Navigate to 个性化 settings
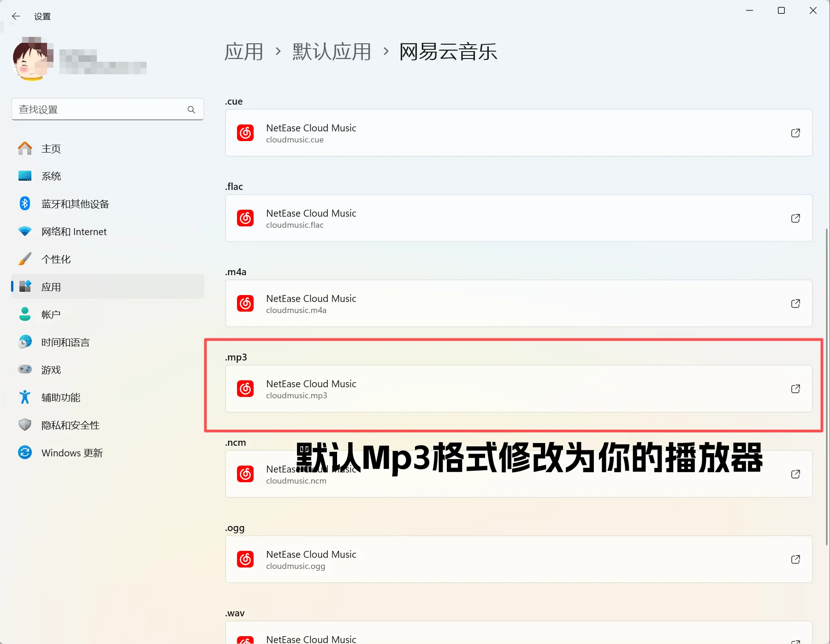 (107, 259)
